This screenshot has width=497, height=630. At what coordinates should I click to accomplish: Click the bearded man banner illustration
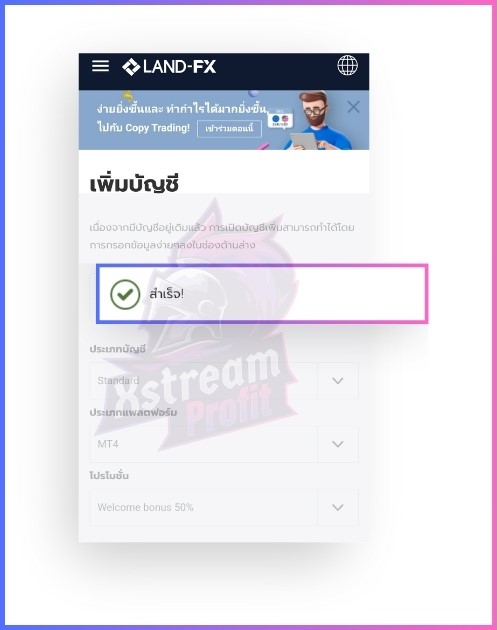point(317,121)
